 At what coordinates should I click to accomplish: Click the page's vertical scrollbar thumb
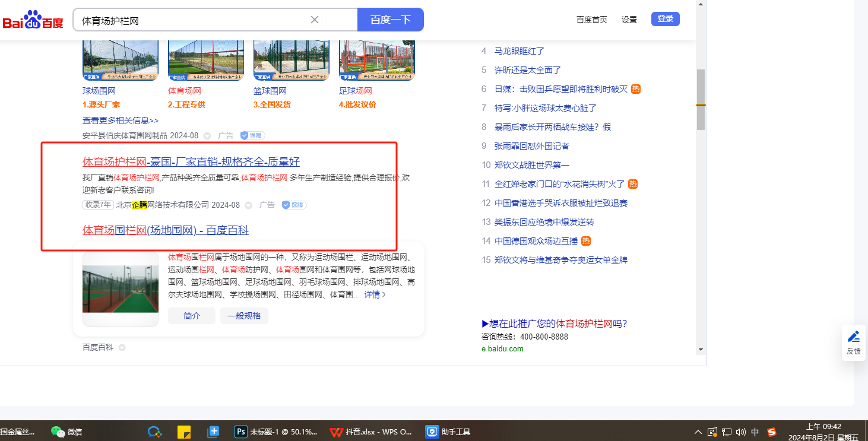(701, 99)
